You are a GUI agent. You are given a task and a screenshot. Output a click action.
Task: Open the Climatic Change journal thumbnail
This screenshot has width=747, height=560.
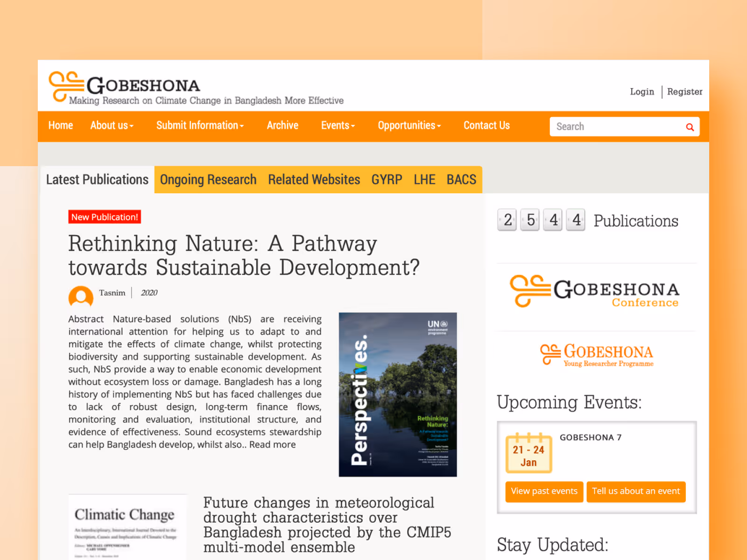(x=127, y=527)
